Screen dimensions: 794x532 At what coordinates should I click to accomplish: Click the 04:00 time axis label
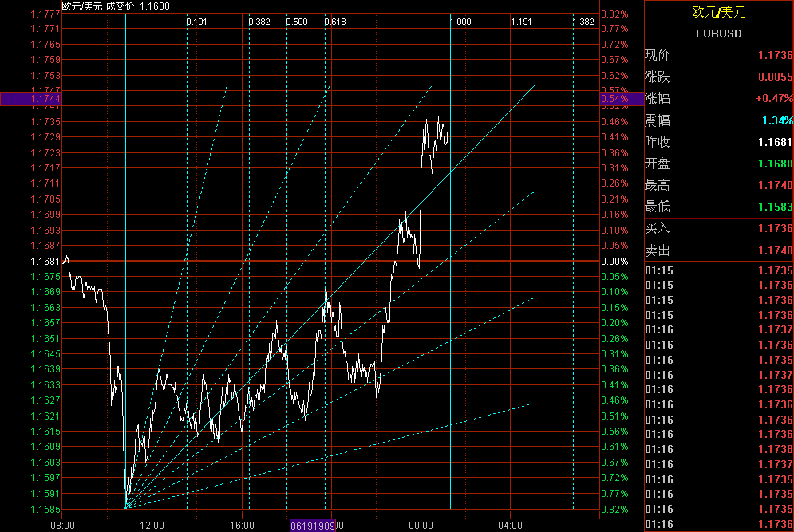click(x=511, y=526)
